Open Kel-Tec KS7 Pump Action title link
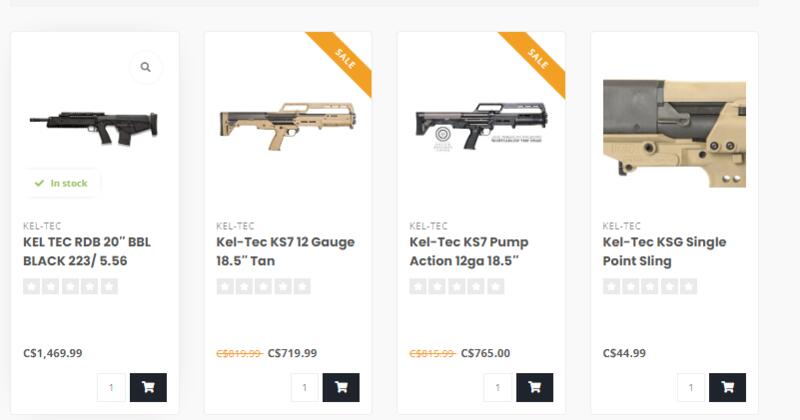Viewport: 800px width, 420px height. (469, 251)
